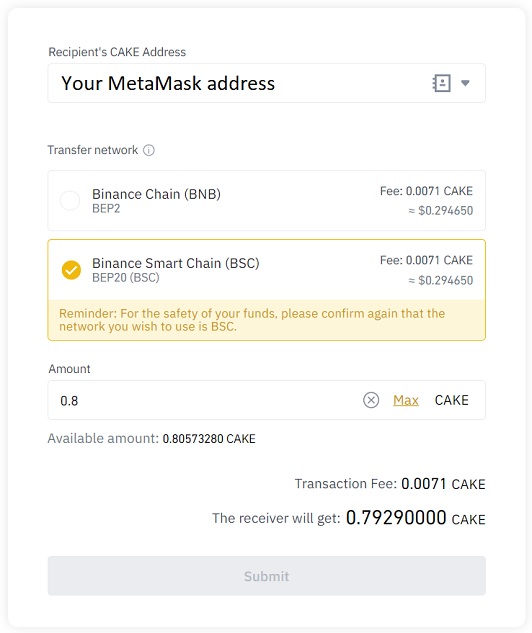Click the BSC network reminder banner
Screen dimensions: 532x633
[x=266, y=320]
